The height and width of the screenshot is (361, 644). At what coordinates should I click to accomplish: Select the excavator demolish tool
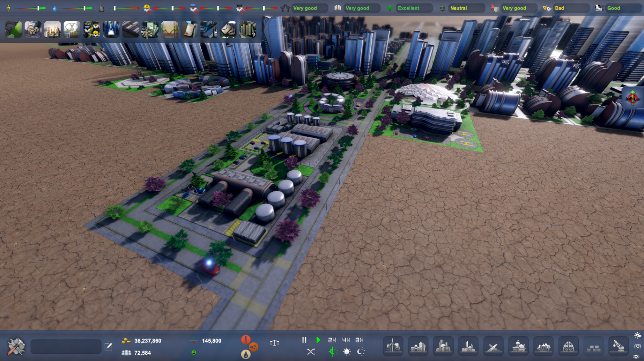pos(618,346)
